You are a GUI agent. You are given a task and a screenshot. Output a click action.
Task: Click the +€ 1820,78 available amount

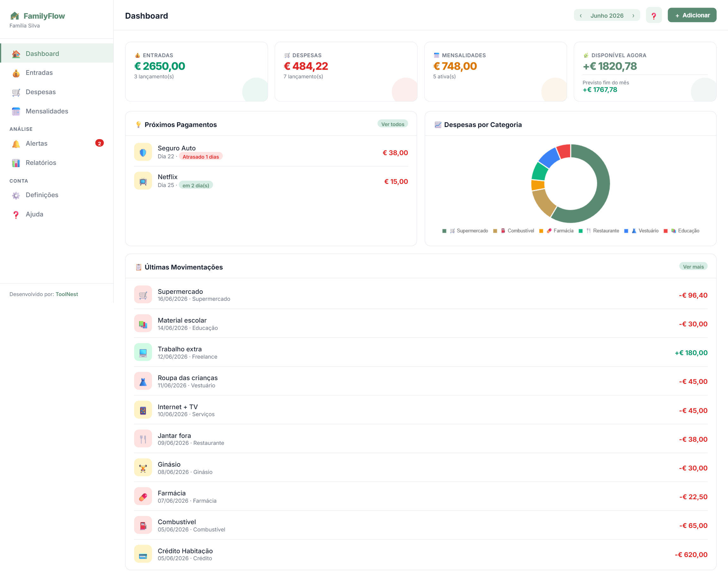(x=610, y=66)
